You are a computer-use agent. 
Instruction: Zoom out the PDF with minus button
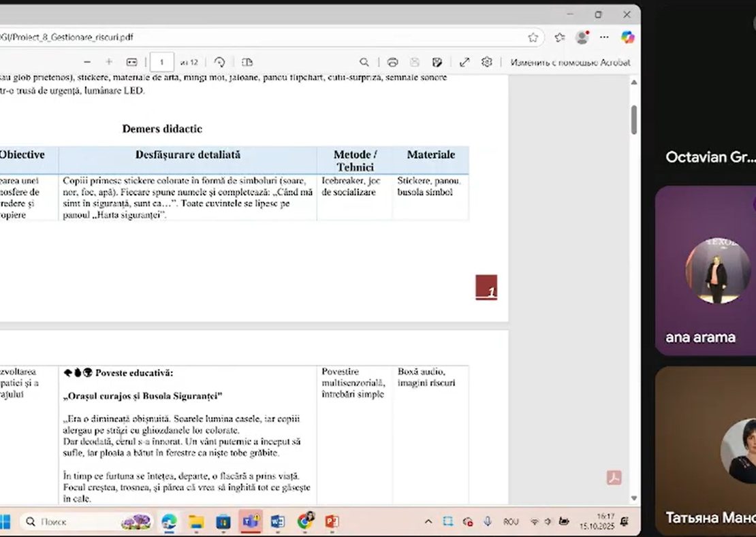pyautogui.click(x=86, y=62)
